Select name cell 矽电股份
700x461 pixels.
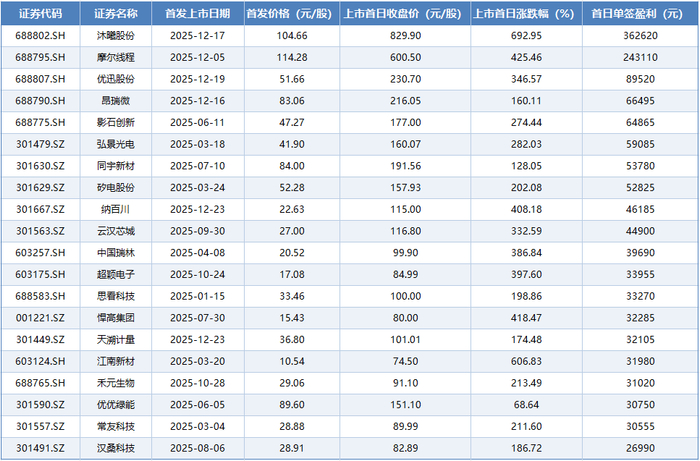(116, 188)
